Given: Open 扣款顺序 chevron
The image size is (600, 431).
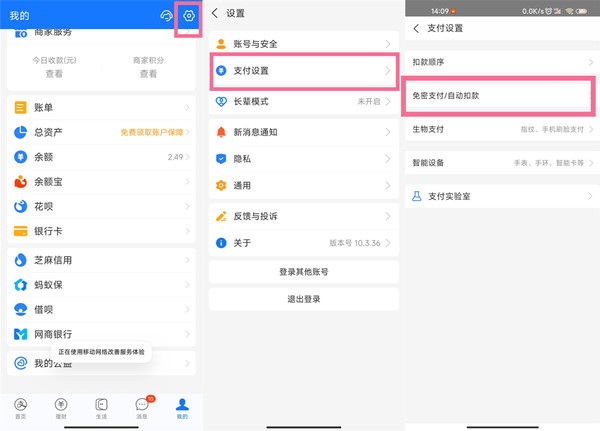Looking at the screenshot, I should pos(591,62).
